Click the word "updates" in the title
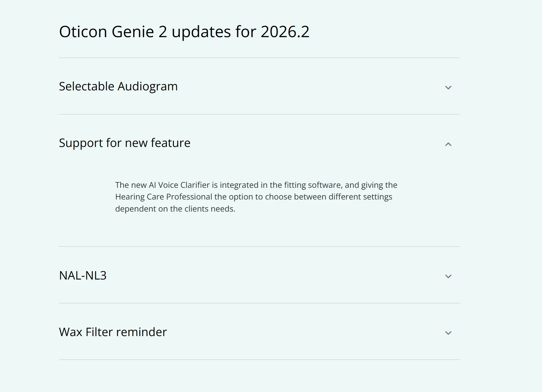The image size is (542, 392). (x=201, y=32)
